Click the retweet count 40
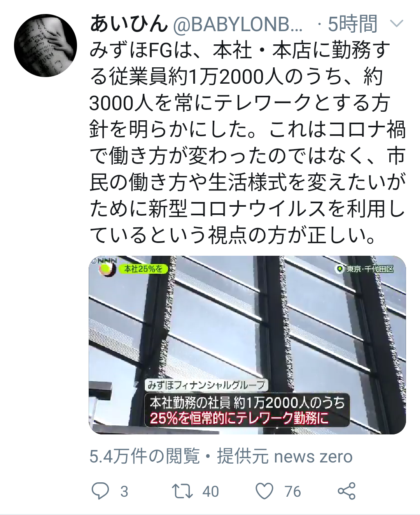Viewport: 420px width, 515px height. click(x=210, y=492)
